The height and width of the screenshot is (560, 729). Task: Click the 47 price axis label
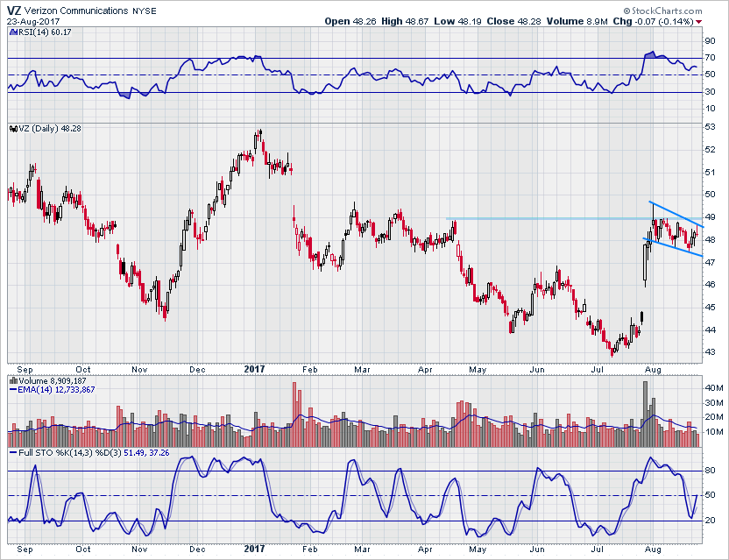pyautogui.click(x=710, y=262)
